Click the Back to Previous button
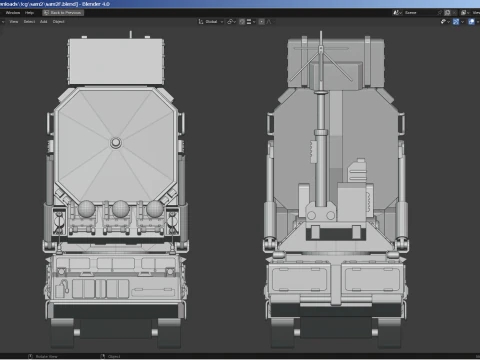 coord(63,13)
